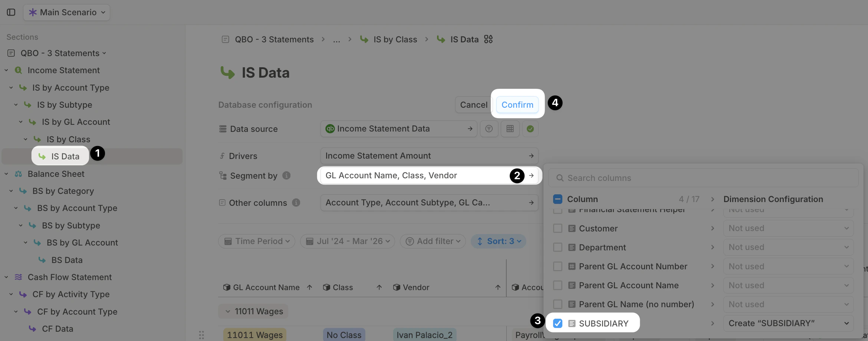Viewport: 868px width, 341px height.
Task: Open layout icon beside IS Data breadcrumb
Action: click(489, 39)
